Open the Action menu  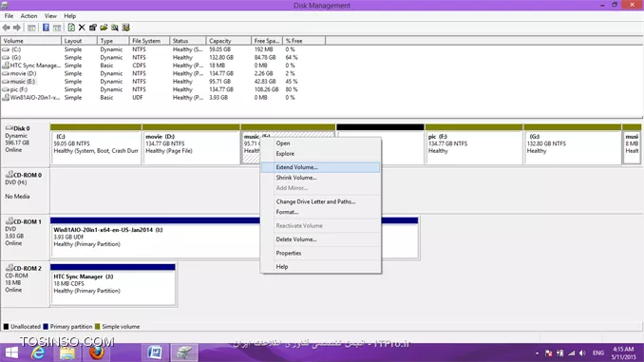(x=28, y=16)
